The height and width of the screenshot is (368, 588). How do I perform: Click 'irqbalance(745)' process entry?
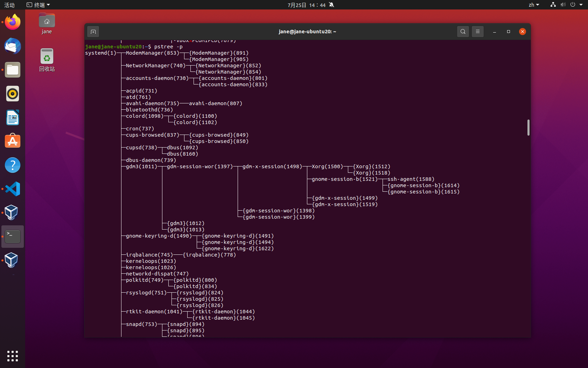pos(149,255)
